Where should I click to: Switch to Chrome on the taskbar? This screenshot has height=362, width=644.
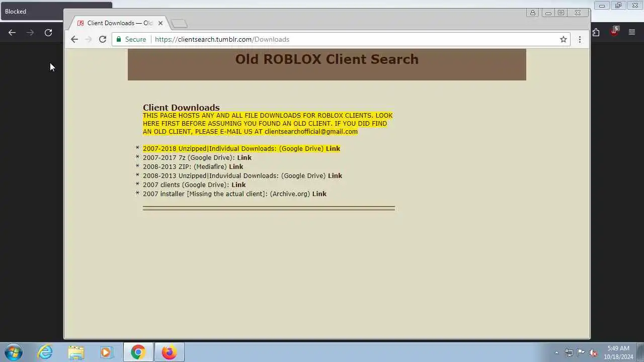coord(138,352)
